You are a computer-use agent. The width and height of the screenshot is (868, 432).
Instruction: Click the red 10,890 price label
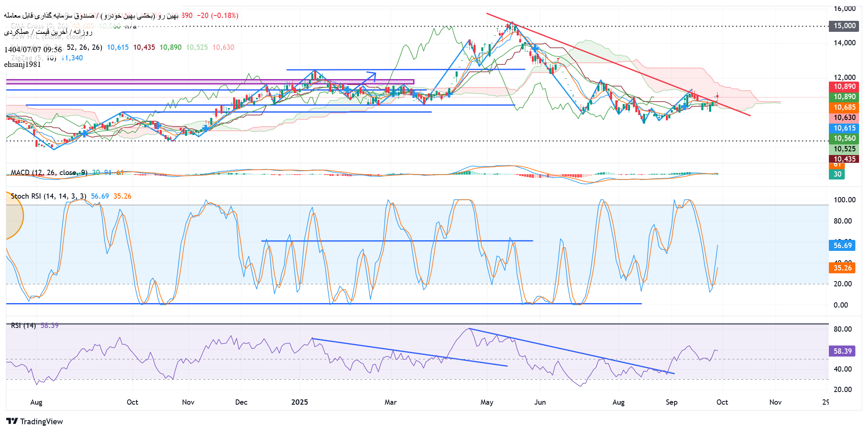coord(844,86)
